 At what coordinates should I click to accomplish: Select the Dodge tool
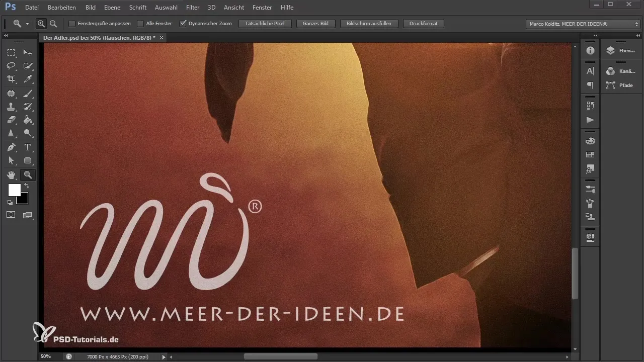pos(28,133)
